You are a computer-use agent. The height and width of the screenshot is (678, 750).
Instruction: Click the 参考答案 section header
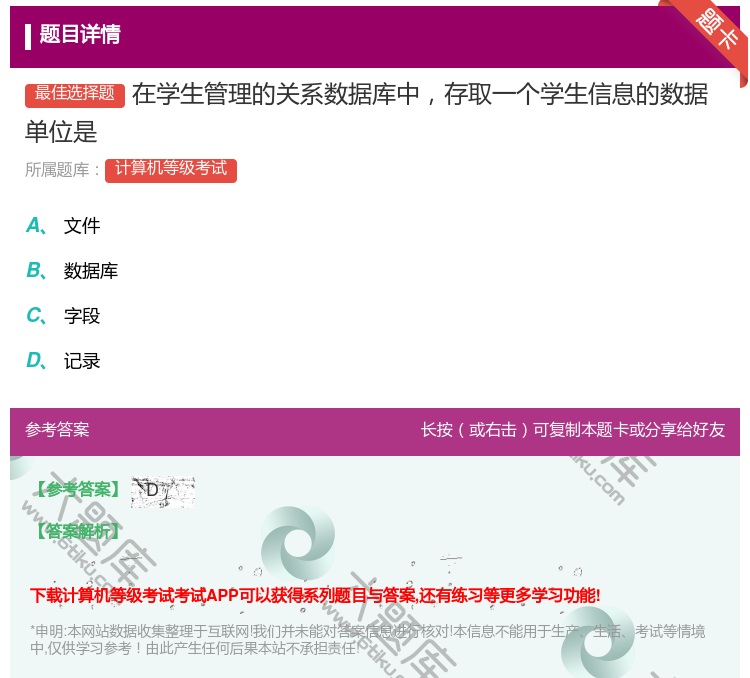pos(57,430)
